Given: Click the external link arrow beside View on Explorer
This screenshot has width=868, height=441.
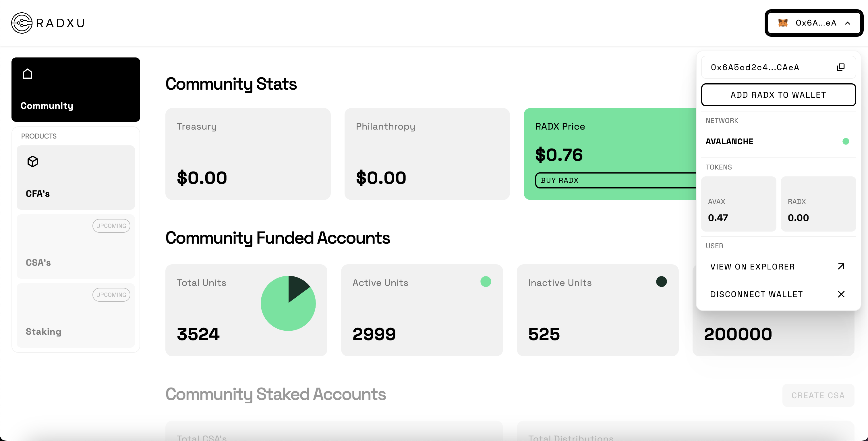Looking at the screenshot, I should tap(841, 266).
